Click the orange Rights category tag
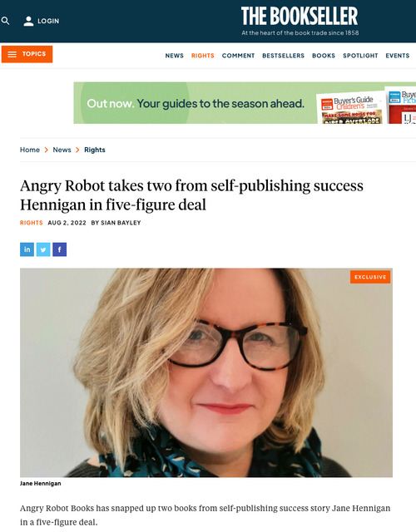The width and height of the screenshot is (416, 532). 32,223
